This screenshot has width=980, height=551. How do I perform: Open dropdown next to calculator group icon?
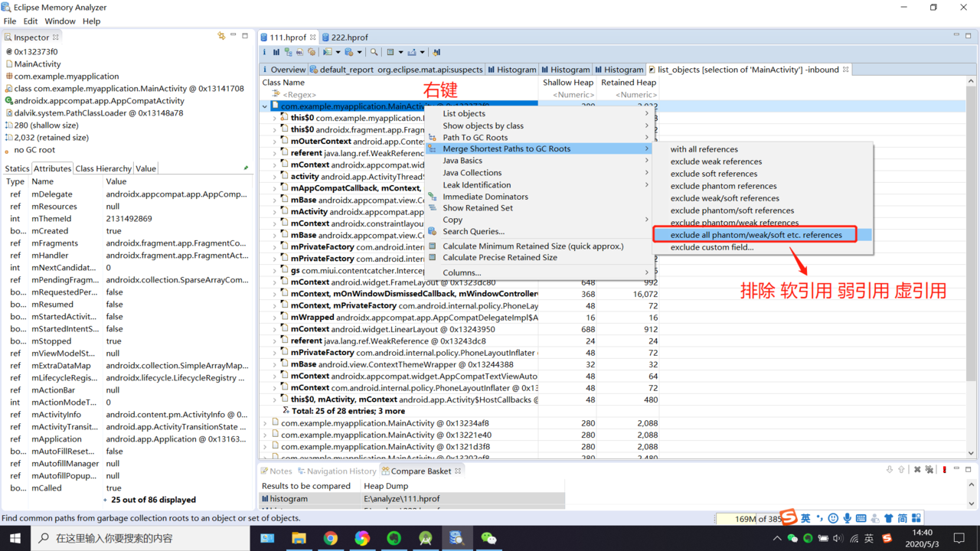point(400,52)
